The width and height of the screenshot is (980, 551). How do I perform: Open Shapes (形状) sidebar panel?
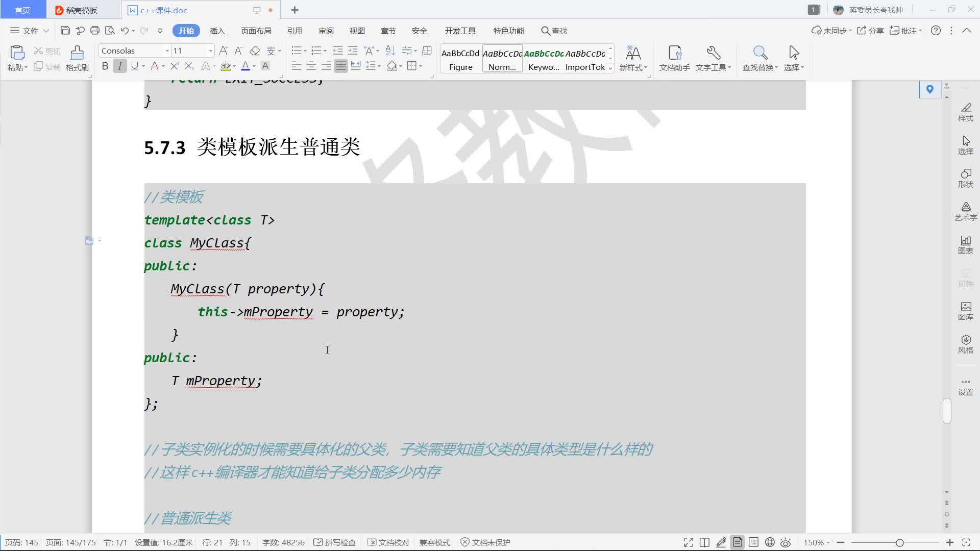(966, 179)
